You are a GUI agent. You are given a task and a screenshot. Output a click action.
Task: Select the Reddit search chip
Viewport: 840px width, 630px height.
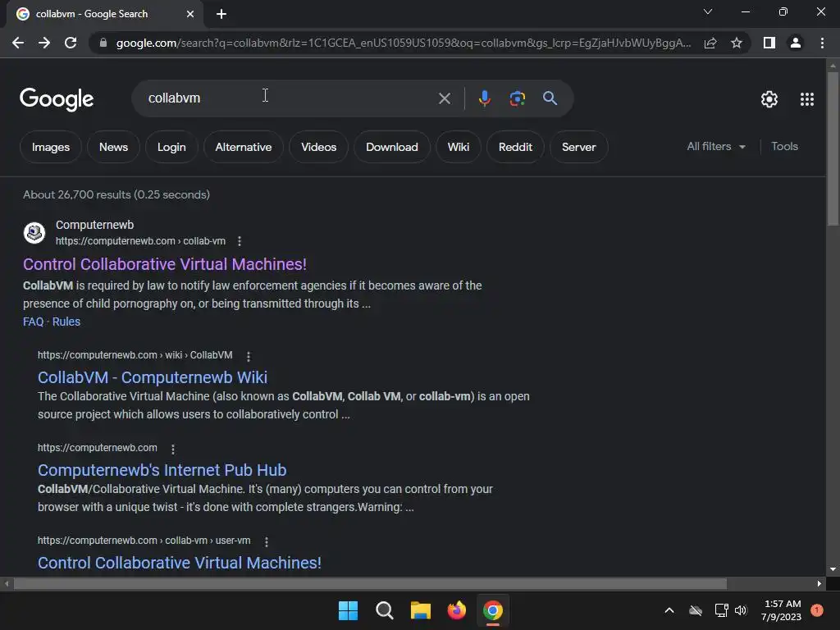[515, 148]
